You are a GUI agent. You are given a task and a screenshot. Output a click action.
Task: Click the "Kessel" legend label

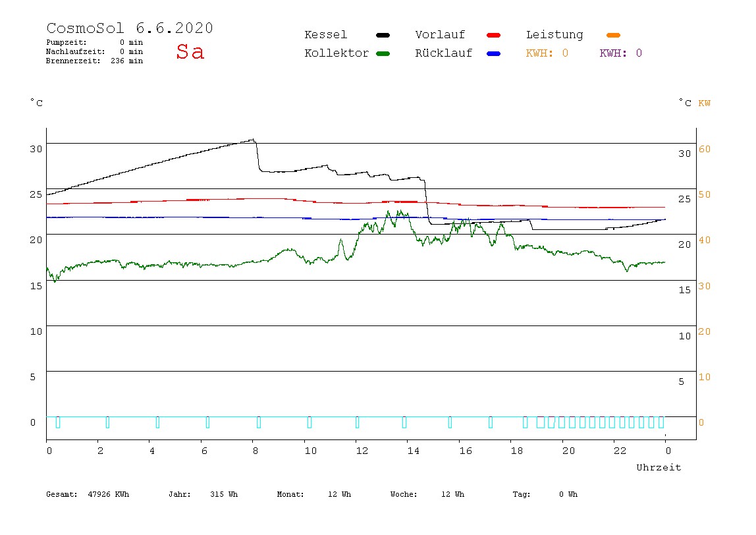pyautogui.click(x=326, y=35)
